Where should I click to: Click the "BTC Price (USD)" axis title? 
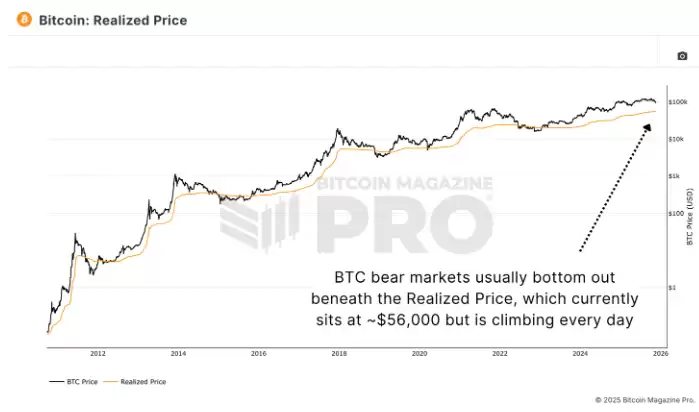689,218
